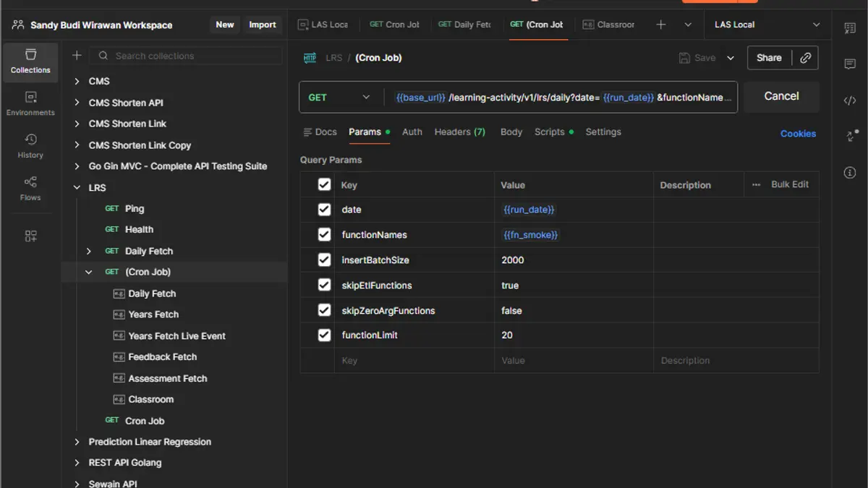Image resolution: width=868 pixels, height=488 pixels.
Task: Open the configure workspace sidebar icon
Action: tap(30, 236)
